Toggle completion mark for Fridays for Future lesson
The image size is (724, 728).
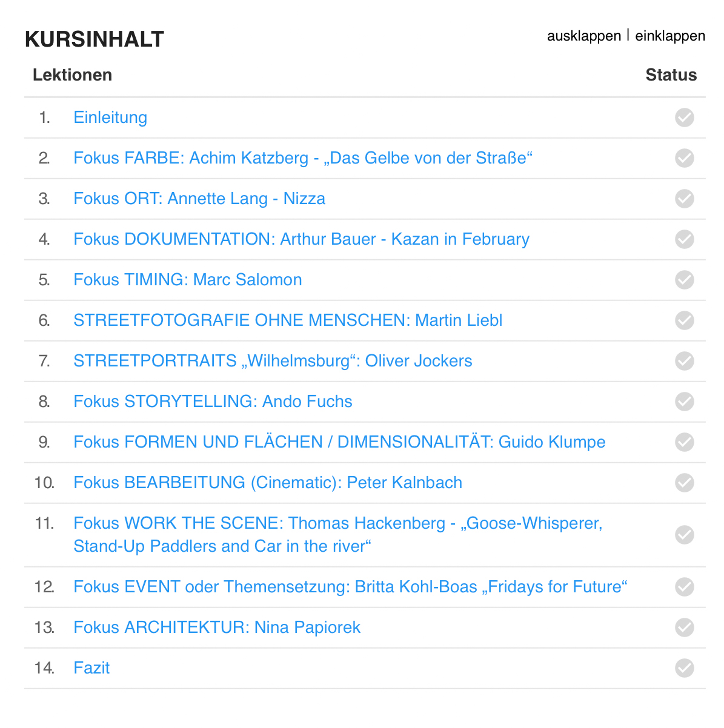[684, 587]
